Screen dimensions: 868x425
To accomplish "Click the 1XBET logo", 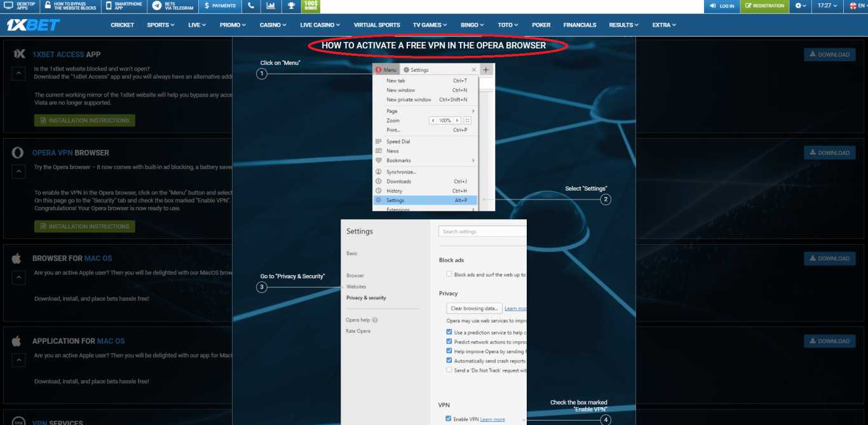I will point(33,25).
